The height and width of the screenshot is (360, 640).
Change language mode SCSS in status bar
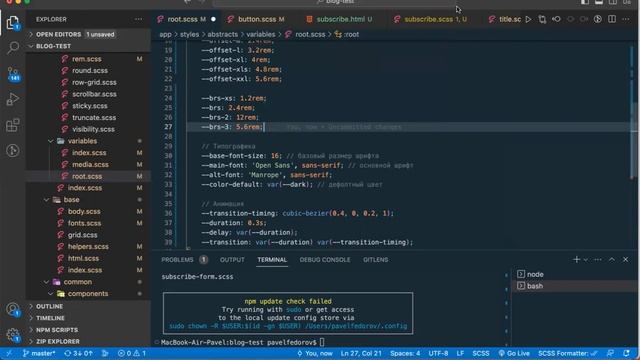click(x=481, y=353)
